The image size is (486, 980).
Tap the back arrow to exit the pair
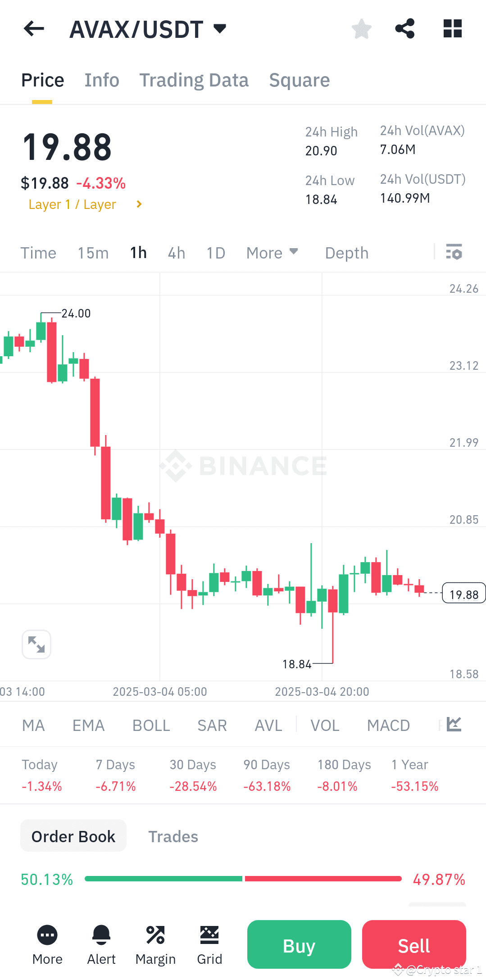pyautogui.click(x=33, y=28)
